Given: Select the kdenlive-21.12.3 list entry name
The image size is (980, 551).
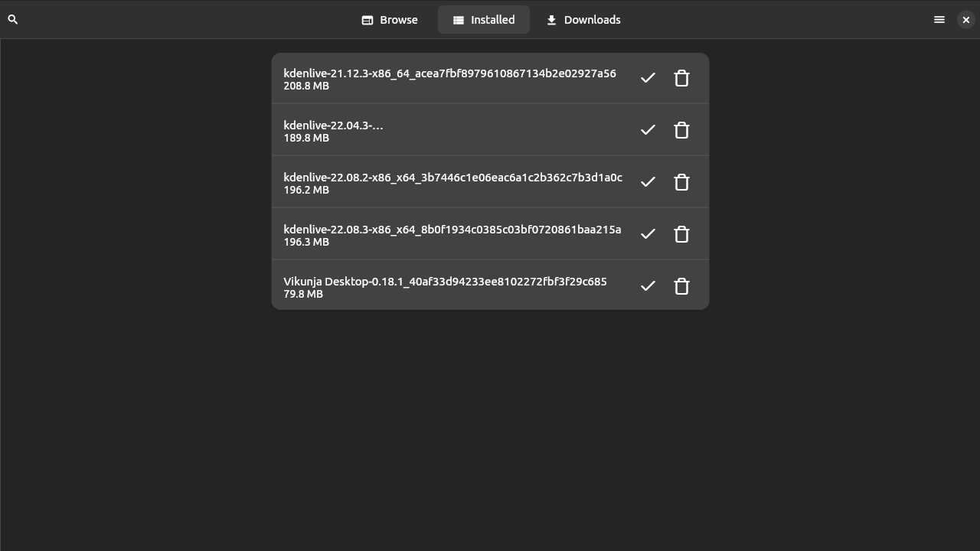Looking at the screenshot, I should coord(449,73).
